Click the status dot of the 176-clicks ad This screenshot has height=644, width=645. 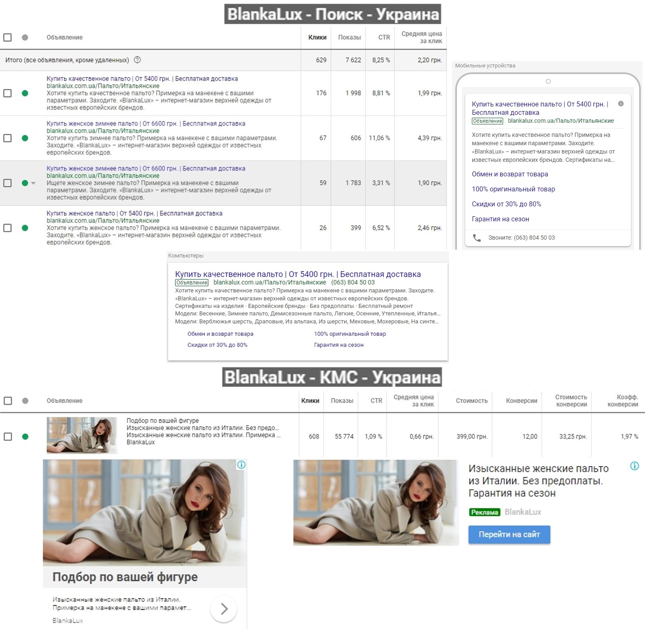coord(25,93)
